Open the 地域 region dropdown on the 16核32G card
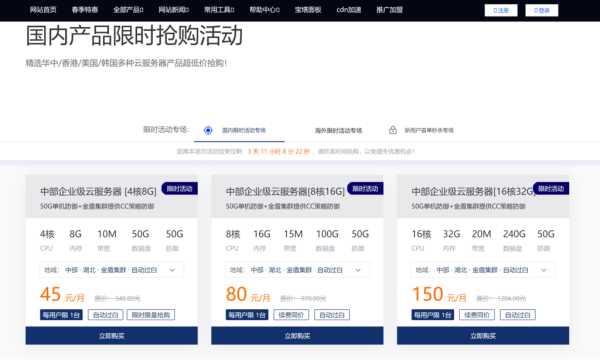Viewport: 600px width, 360px height. tap(483, 270)
